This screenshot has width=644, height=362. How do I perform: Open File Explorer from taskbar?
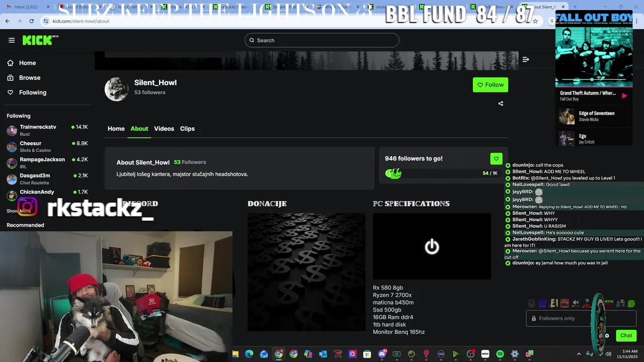coord(235,354)
